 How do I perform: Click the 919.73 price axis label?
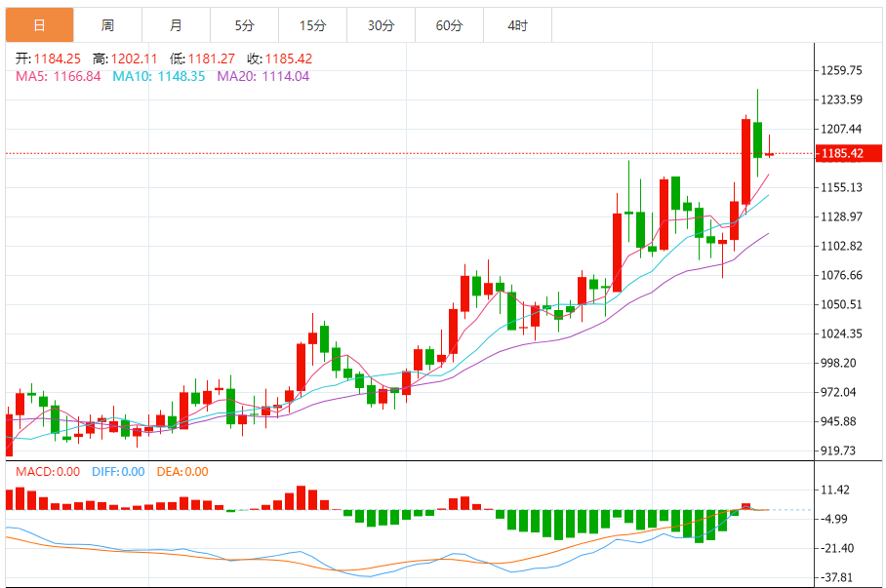coord(838,451)
